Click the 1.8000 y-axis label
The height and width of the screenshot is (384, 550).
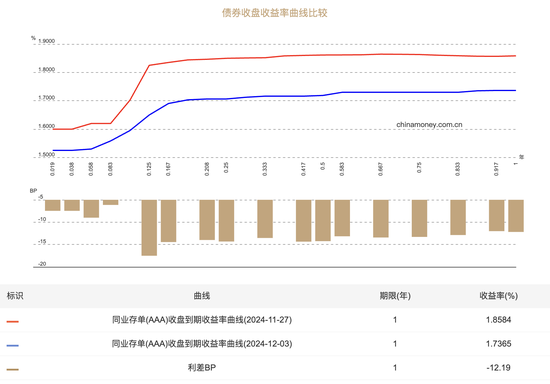(x=47, y=69)
